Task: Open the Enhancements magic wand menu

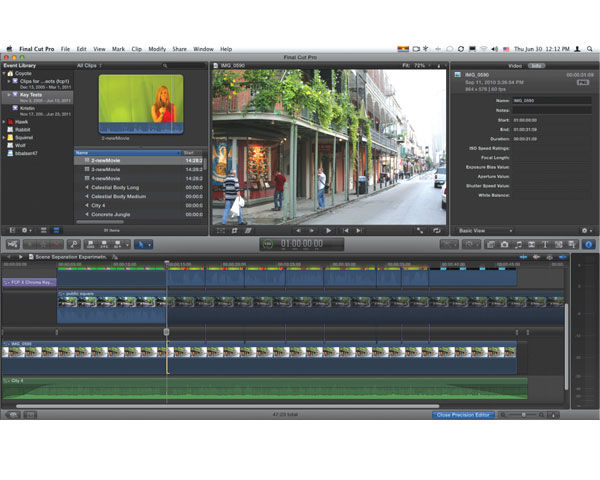Action: pyautogui.click(x=449, y=244)
